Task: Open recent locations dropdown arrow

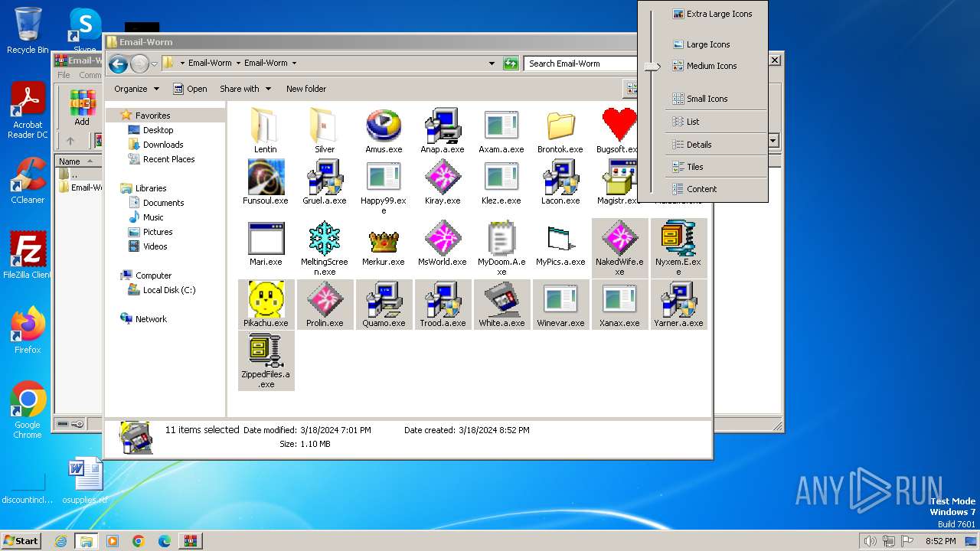Action: [x=155, y=64]
